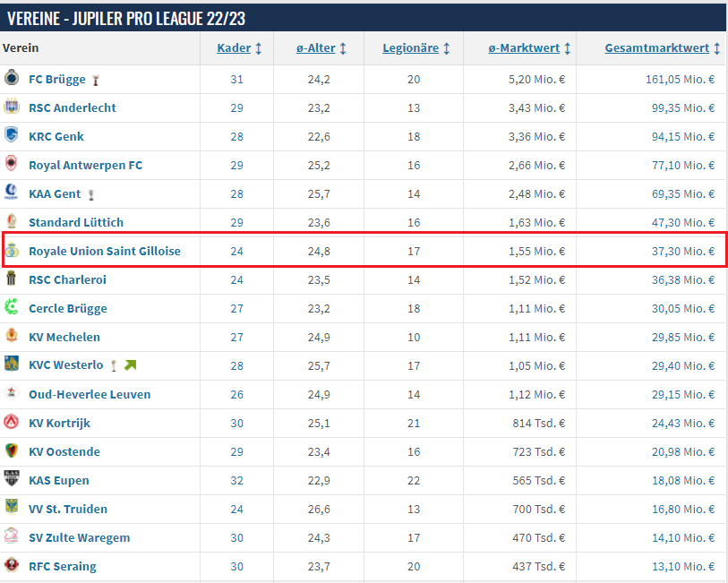This screenshot has height=583, width=728.
Task: Sort by Legionäre using its arrow icon
Action: point(447,48)
